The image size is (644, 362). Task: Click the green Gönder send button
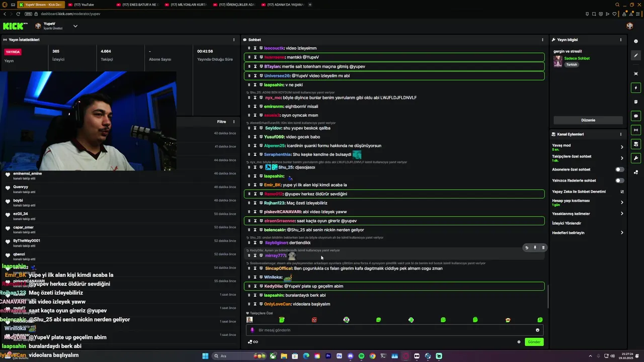click(x=534, y=342)
